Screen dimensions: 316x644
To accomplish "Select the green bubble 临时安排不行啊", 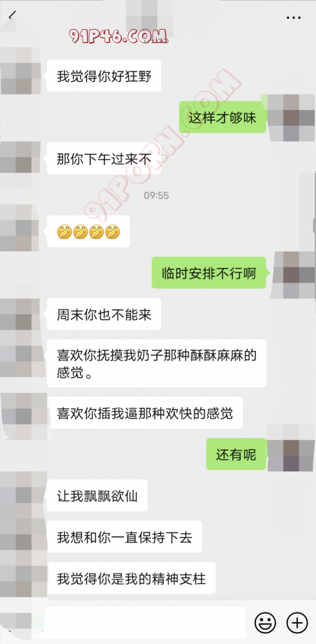I will [x=209, y=273].
